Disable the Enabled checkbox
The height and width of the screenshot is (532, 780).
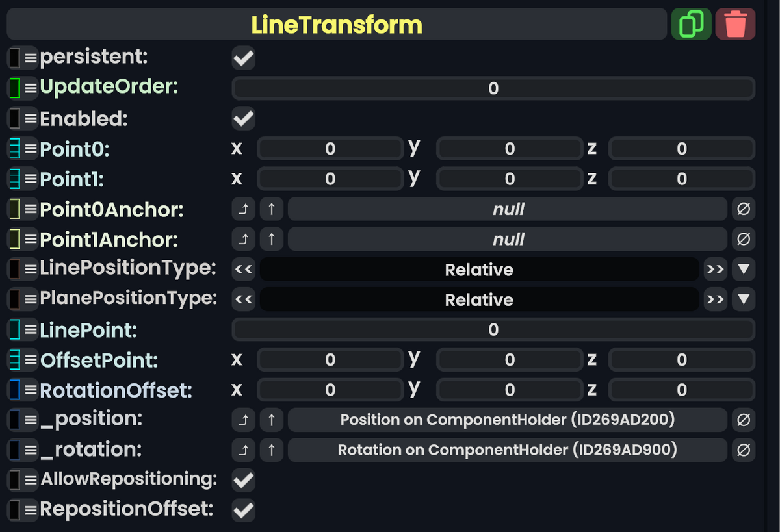242,118
